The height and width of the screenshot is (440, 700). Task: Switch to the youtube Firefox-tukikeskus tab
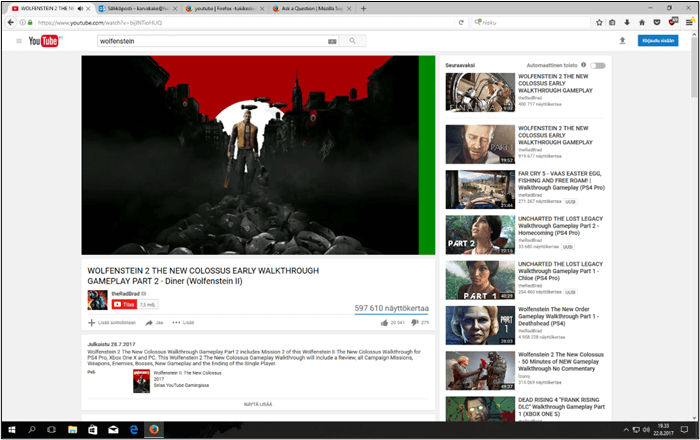[x=225, y=8]
